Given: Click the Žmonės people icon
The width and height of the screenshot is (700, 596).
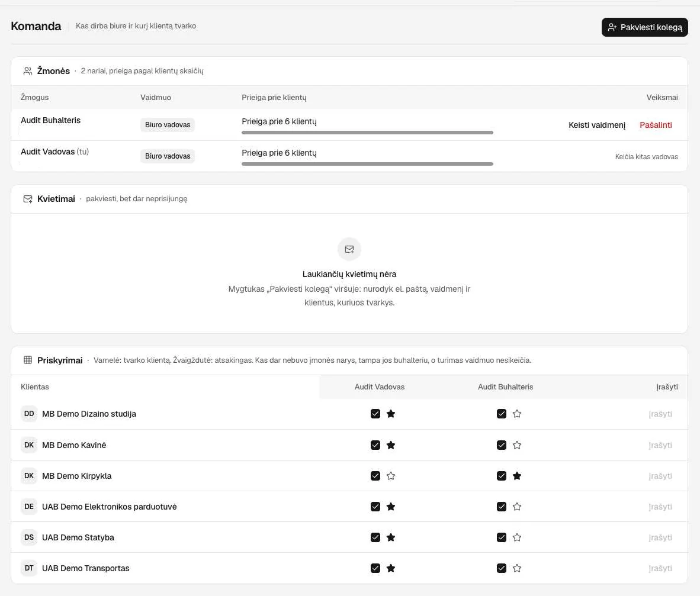Looking at the screenshot, I should [x=28, y=71].
